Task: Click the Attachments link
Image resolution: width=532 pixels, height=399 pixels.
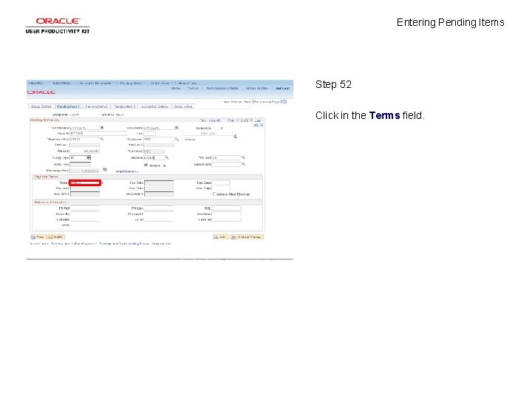Action: [127, 171]
